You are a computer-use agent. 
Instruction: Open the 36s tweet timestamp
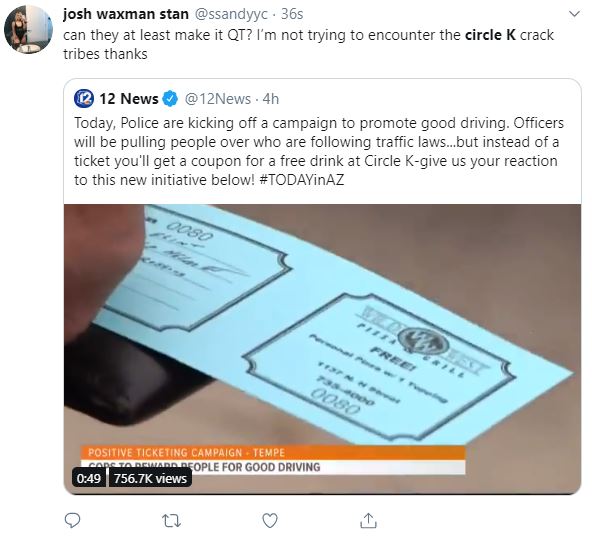[292, 14]
